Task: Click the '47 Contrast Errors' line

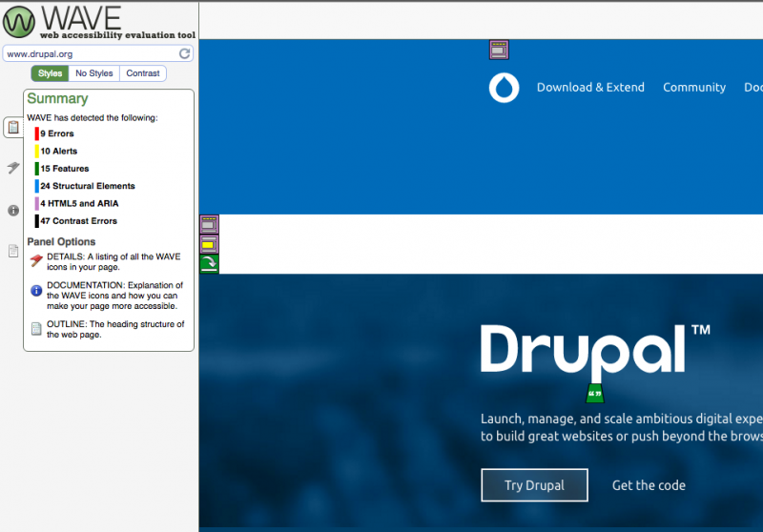Action: point(79,221)
